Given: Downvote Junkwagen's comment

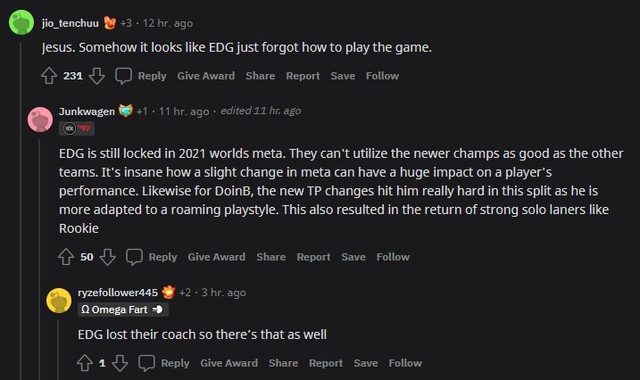Looking at the screenshot, I should 107,257.
